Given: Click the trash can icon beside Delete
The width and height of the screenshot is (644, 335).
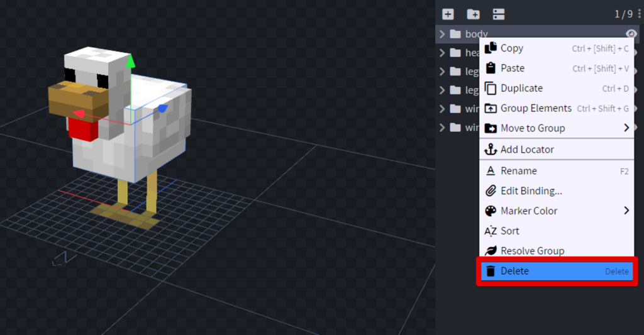Looking at the screenshot, I should point(491,272).
